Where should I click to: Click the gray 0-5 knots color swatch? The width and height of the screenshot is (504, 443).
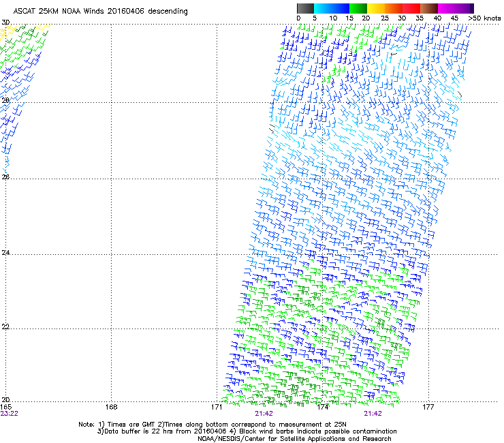coord(305,8)
